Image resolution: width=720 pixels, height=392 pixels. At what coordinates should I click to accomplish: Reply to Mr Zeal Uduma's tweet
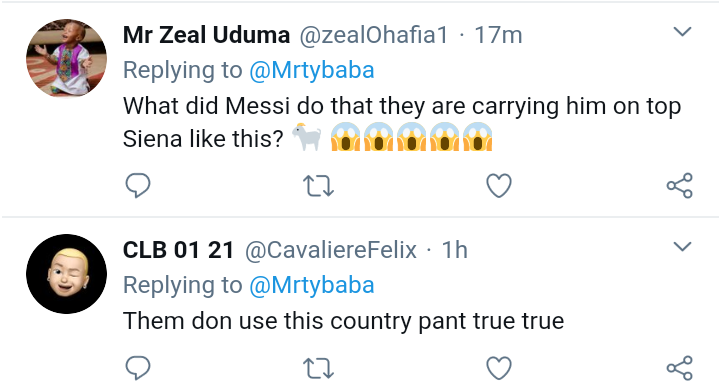tap(138, 185)
